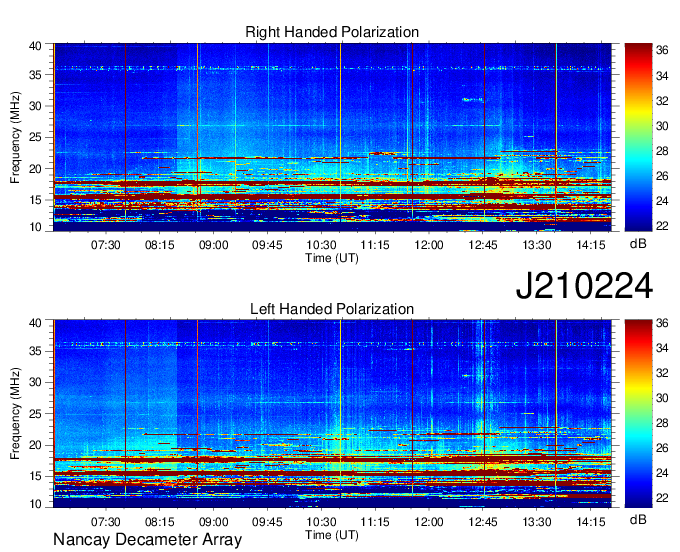Select 07:30 time tick on Left Handed plot

coord(105,522)
